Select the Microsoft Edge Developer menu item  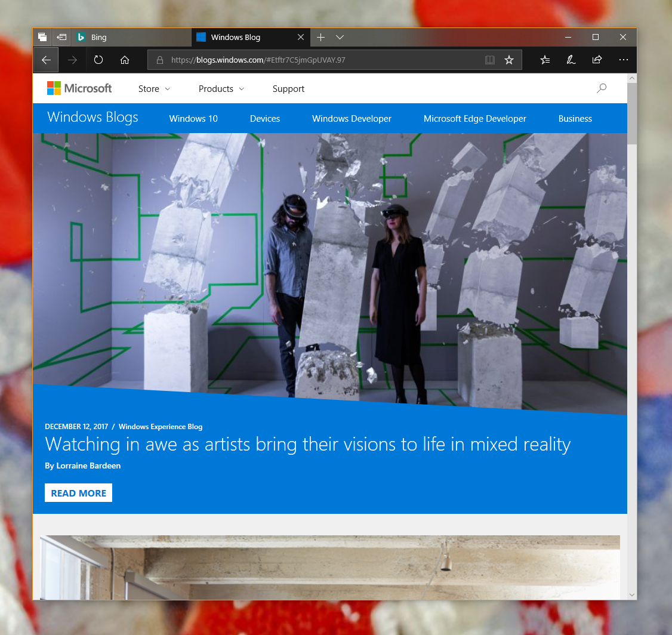coord(474,118)
